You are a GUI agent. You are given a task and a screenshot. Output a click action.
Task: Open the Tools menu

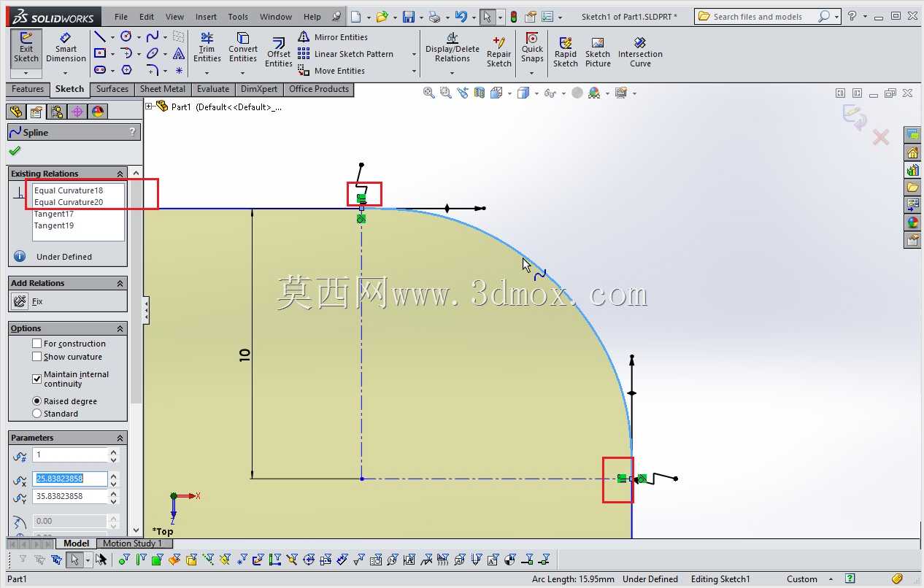pyautogui.click(x=238, y=17)
